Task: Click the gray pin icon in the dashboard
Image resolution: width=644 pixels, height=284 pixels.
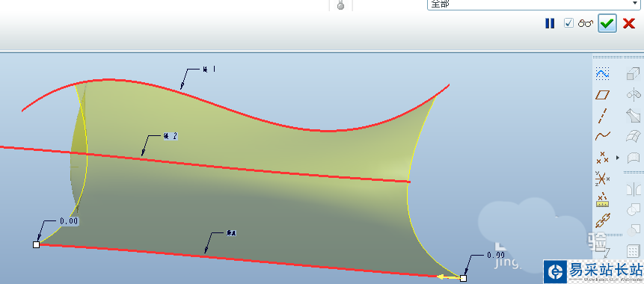Action: pyautogui.click(x=340, y=5)
